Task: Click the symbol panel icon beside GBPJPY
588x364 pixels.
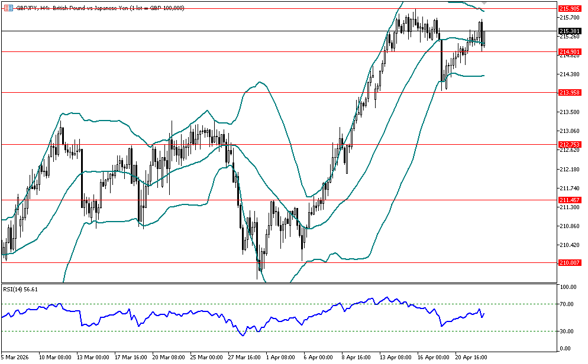Action: pyautogui.click(x=8, y=8)
